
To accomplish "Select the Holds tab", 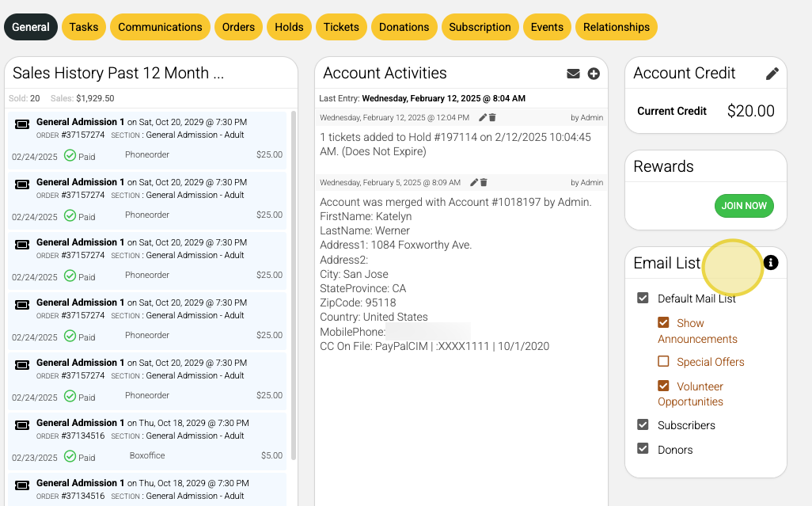I will pyautogui.click(x=289, y=27).
